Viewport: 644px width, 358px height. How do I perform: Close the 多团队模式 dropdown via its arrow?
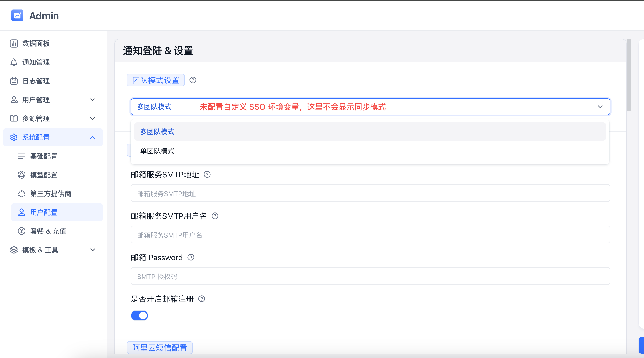pyautogui.click(x=600, y=107)
